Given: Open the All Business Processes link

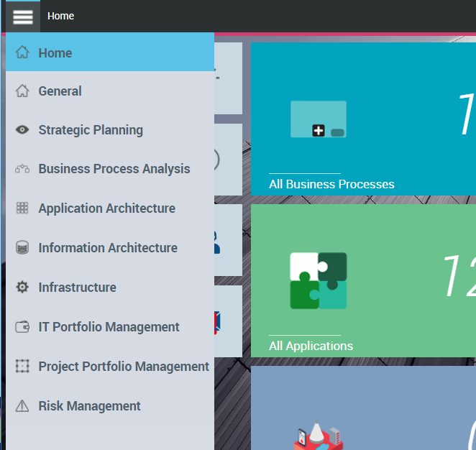Looking at the screenshot, I should pos(331,184).
